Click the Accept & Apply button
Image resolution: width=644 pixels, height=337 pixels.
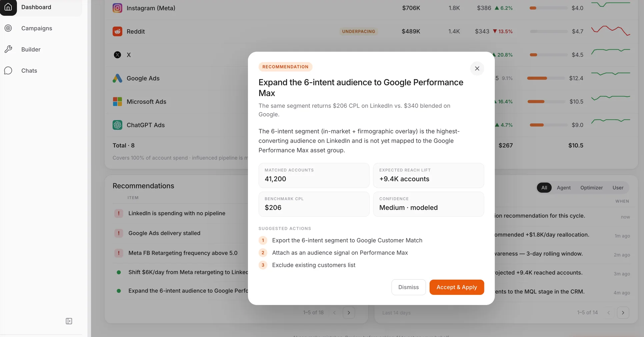pyautogui.click(x=457, y=287)
